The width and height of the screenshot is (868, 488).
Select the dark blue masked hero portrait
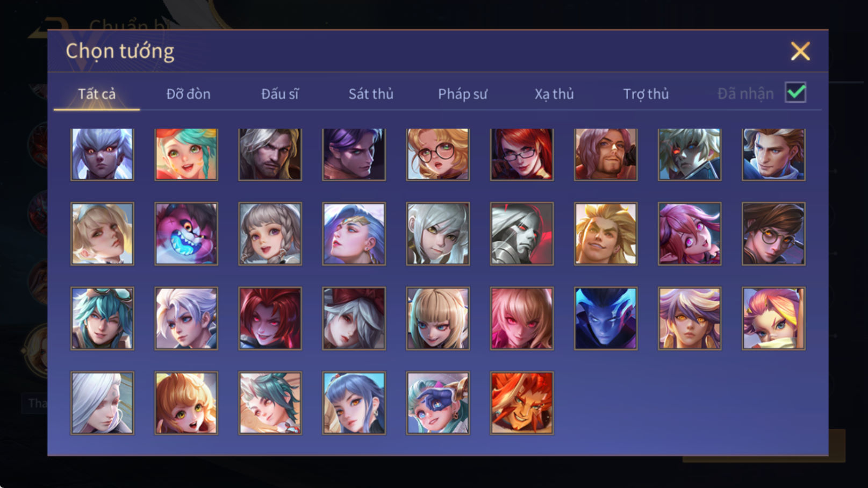(605, 318)
